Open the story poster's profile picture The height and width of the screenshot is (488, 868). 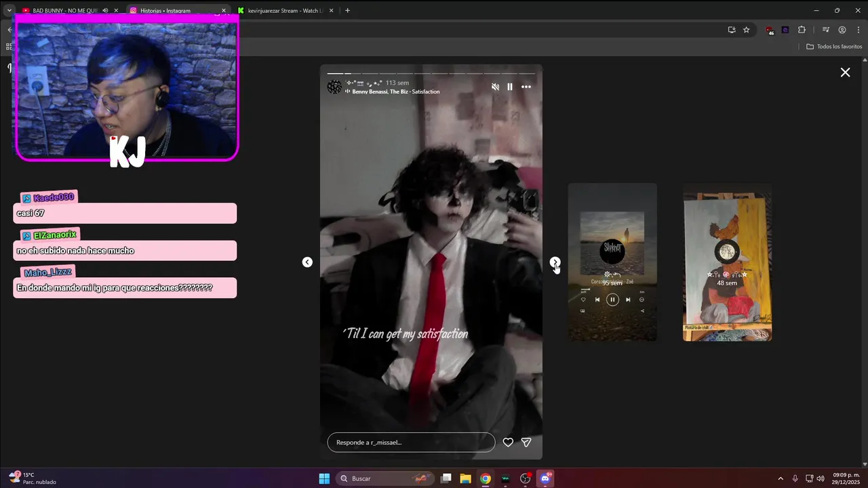point(334,87)
